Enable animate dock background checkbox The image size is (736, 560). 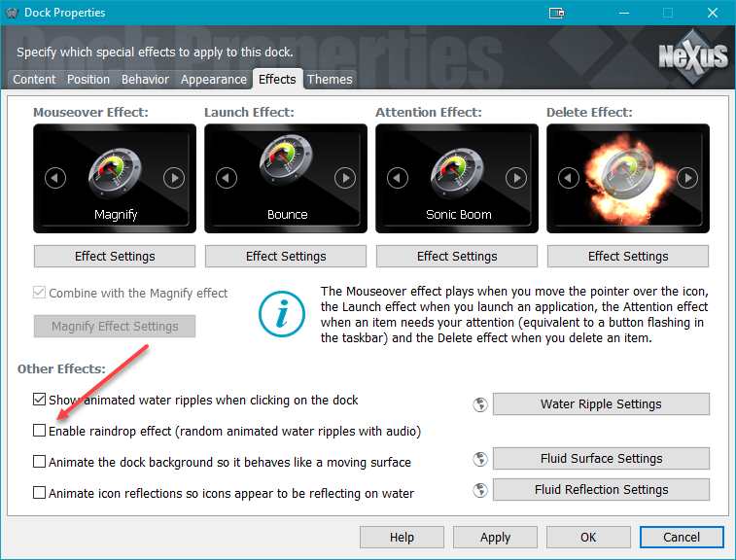point(40,462)
